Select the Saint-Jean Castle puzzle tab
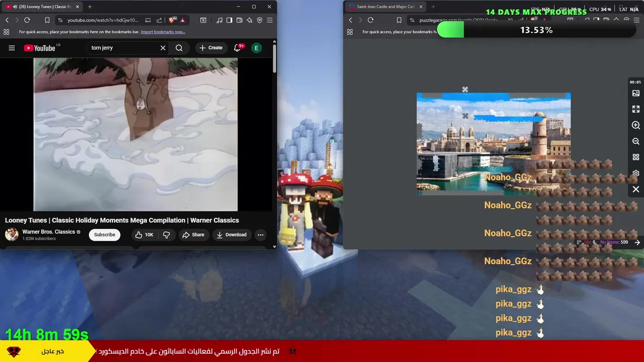The width and height of the screenshot is (644, 362). (x=385, y=7)
